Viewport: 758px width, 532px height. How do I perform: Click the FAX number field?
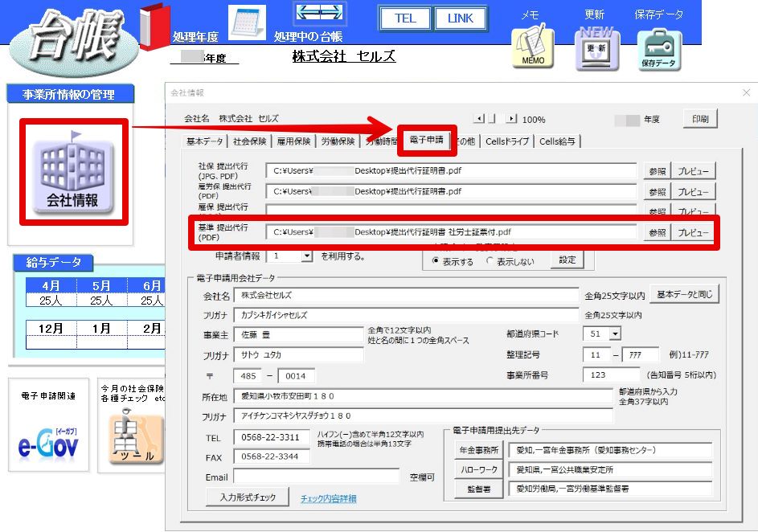272,456
